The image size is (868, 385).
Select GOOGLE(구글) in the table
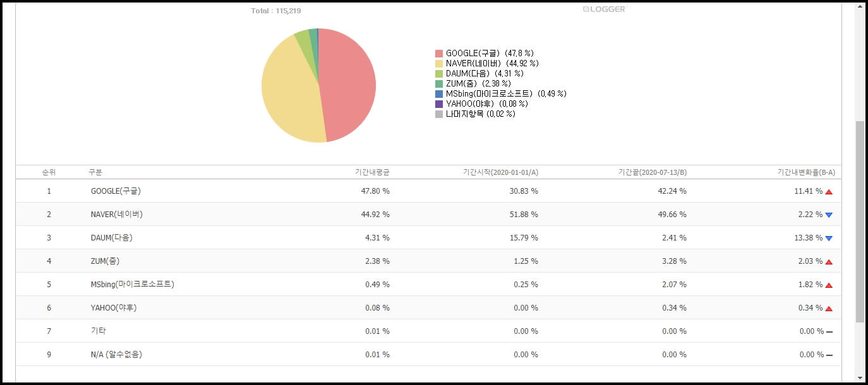pos(116,191)
